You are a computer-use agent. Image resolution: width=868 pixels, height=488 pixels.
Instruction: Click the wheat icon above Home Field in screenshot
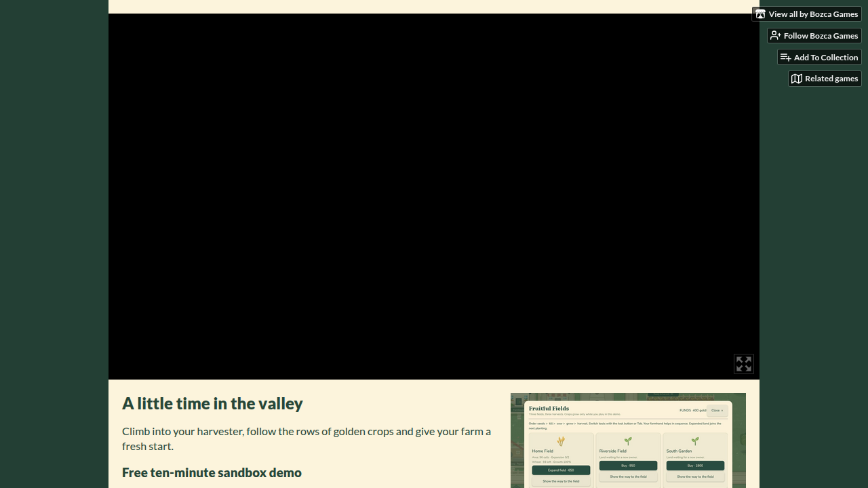click(x=561, y=441)
